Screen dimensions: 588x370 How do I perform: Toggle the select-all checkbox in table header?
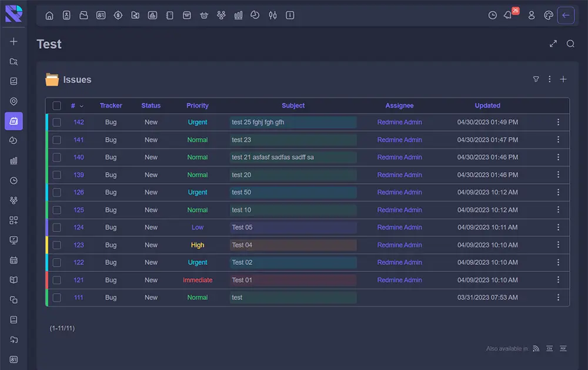click(56, 106)
